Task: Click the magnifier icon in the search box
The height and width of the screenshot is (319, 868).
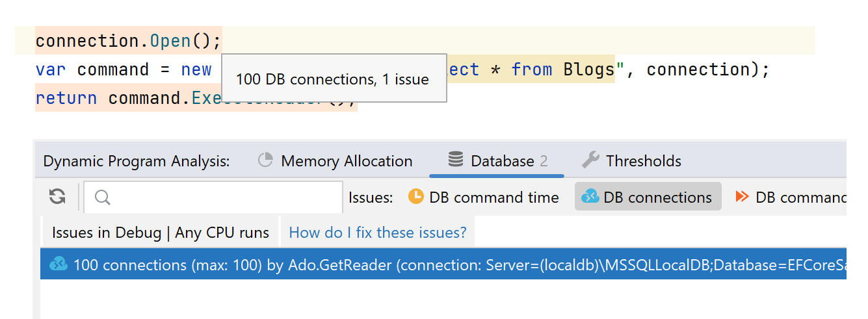Action: 103,197
